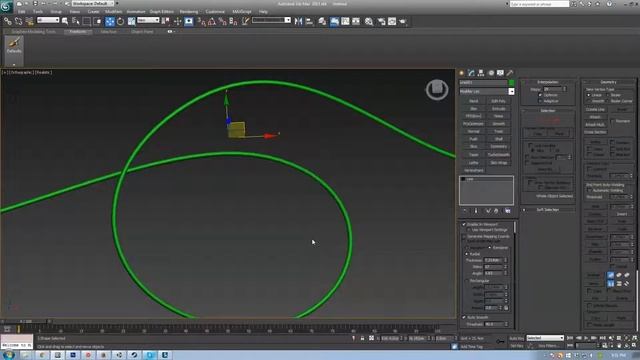Collapse the Interpolation rollout
Viewport: 640px width, 360px height.
click(x=548, y=82)
